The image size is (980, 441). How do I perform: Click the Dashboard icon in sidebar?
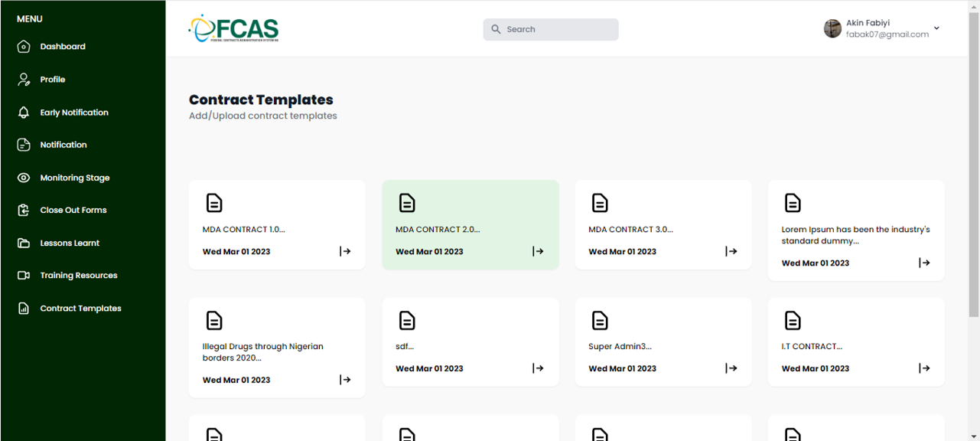[x=24, y=47]
